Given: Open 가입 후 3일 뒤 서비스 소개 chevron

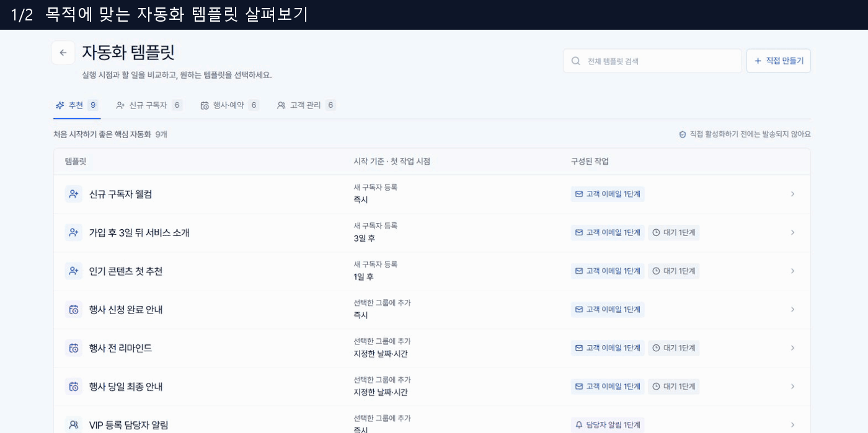Looking at the screenshot, I should [x=792, y=232].
